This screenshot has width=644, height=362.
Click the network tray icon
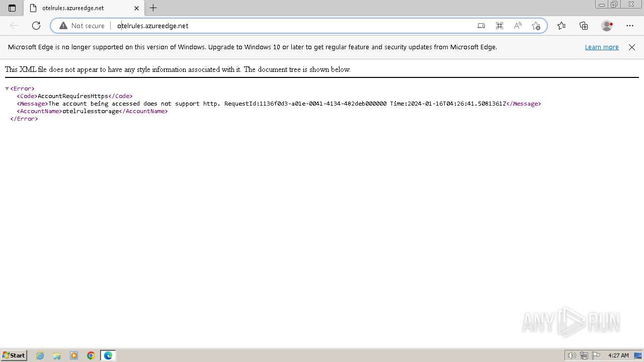[584, 355]
